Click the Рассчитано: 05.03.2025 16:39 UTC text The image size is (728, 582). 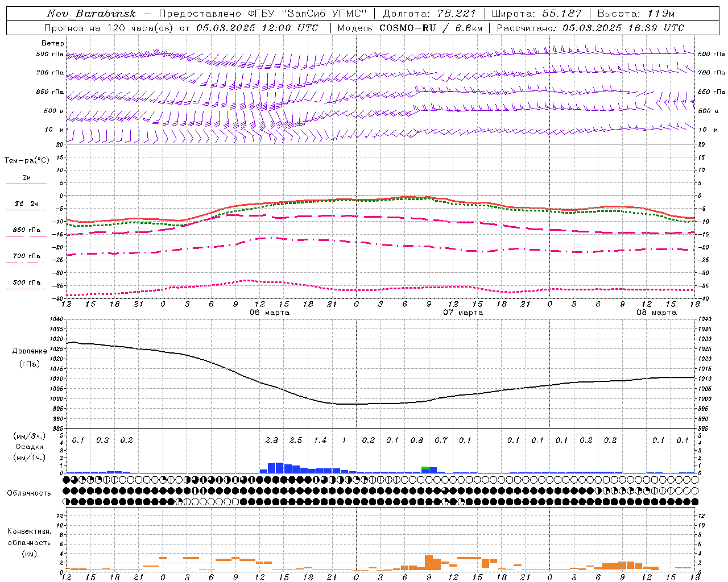click(x=590, y=28)
